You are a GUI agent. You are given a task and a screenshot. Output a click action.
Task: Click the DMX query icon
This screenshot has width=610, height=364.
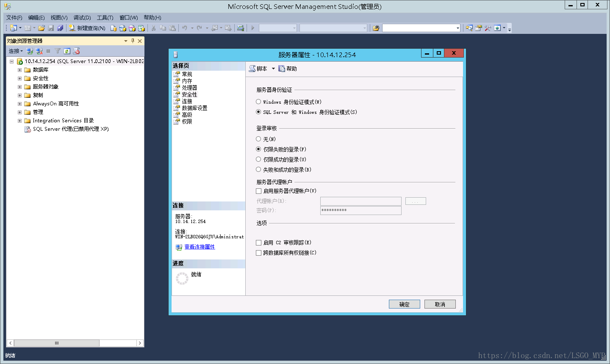click(132, 28)
